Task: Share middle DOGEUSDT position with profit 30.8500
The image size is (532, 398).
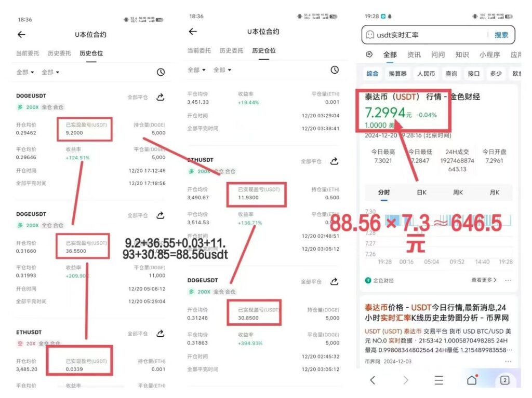Action: click(334, 281)
